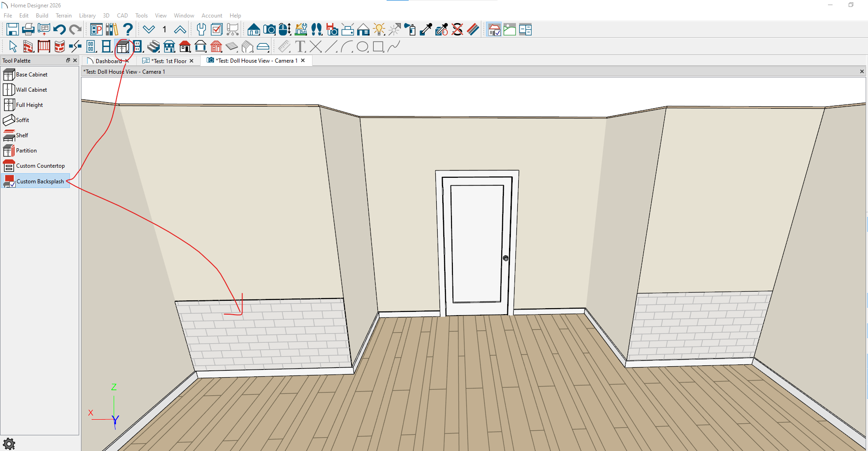Click the Material Painter spray can

410,29
